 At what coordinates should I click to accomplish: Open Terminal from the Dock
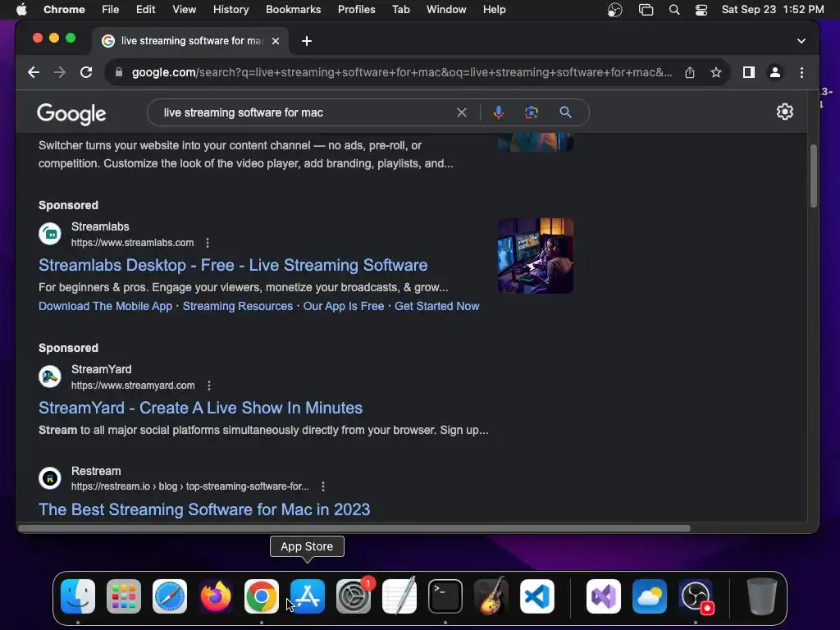[x=445, y=596]
